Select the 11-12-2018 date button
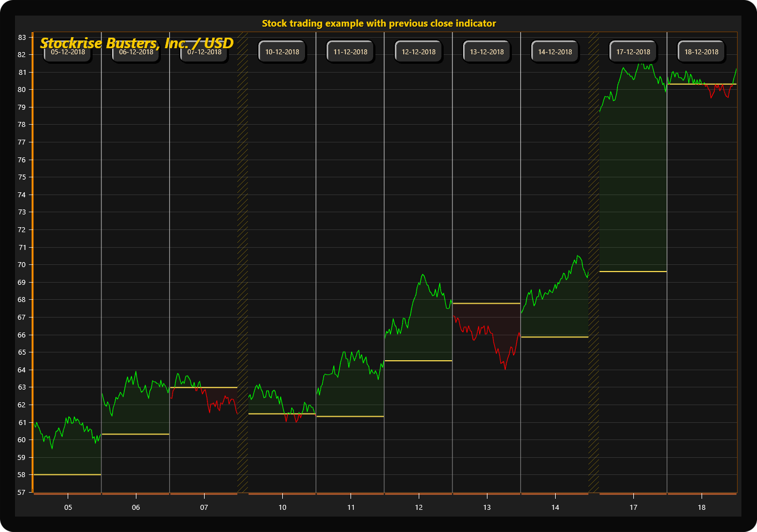Viewport: 757px width, 532px height. click(x=350, y=52)
